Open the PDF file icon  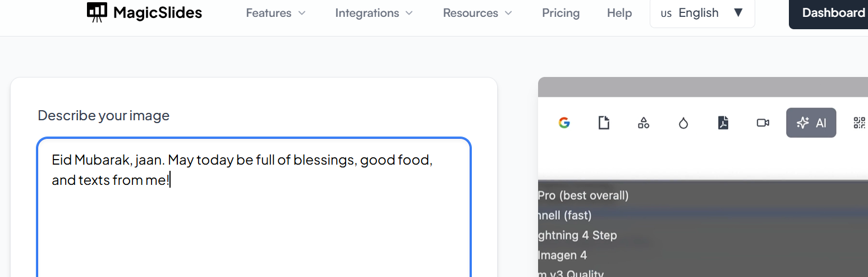[x=723, y=122]
